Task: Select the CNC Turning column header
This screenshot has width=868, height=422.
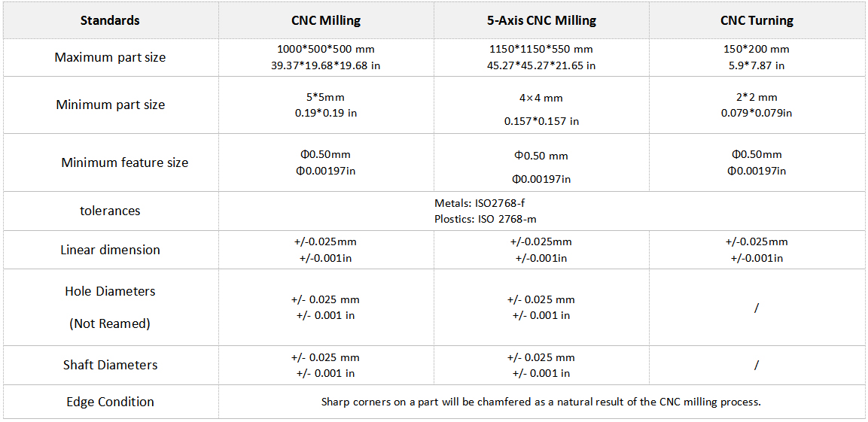Action: [x=757, y=20]
